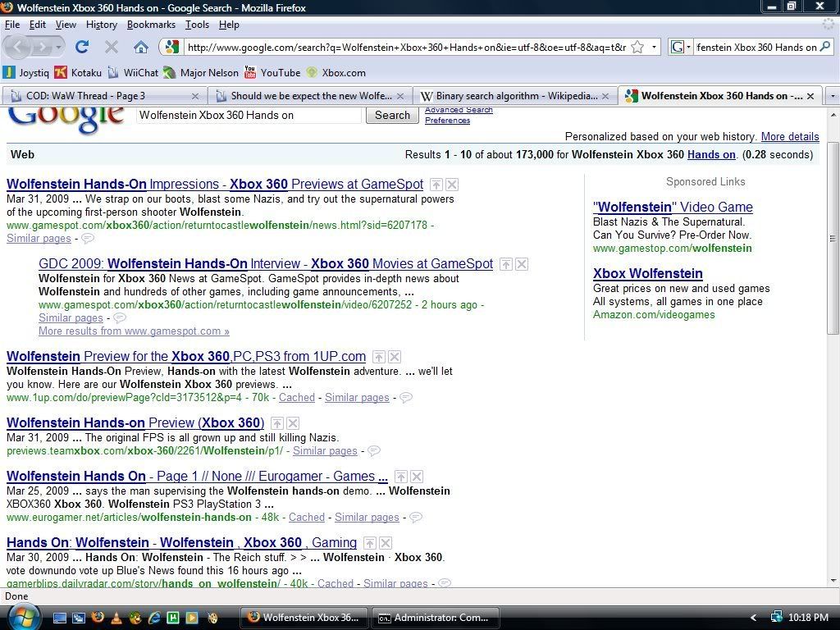Promote the GDC 2009 Interview result

506,264
